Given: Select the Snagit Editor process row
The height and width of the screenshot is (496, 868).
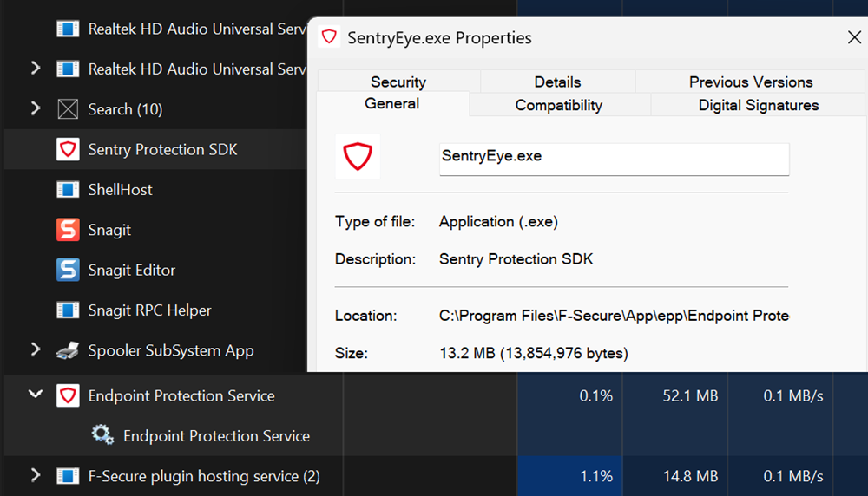Looking at the screenshot, I should [155, 270].
